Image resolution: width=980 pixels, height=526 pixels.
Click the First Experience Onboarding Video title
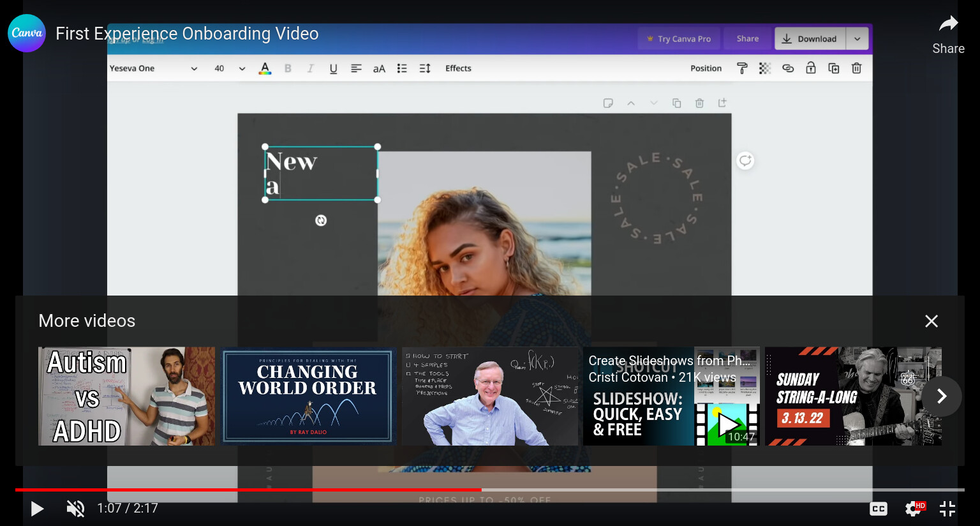point(187,33)
